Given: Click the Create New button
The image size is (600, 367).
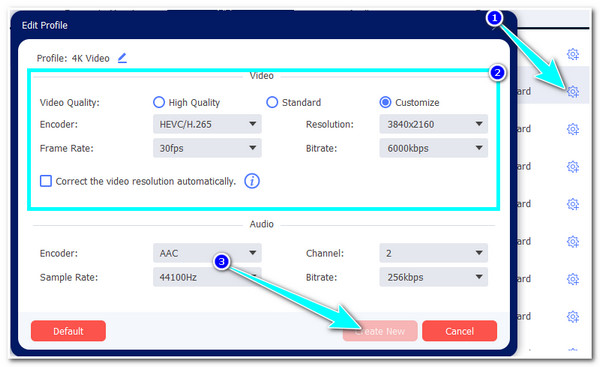Looking at the screenshot, I should pos(380,331).
